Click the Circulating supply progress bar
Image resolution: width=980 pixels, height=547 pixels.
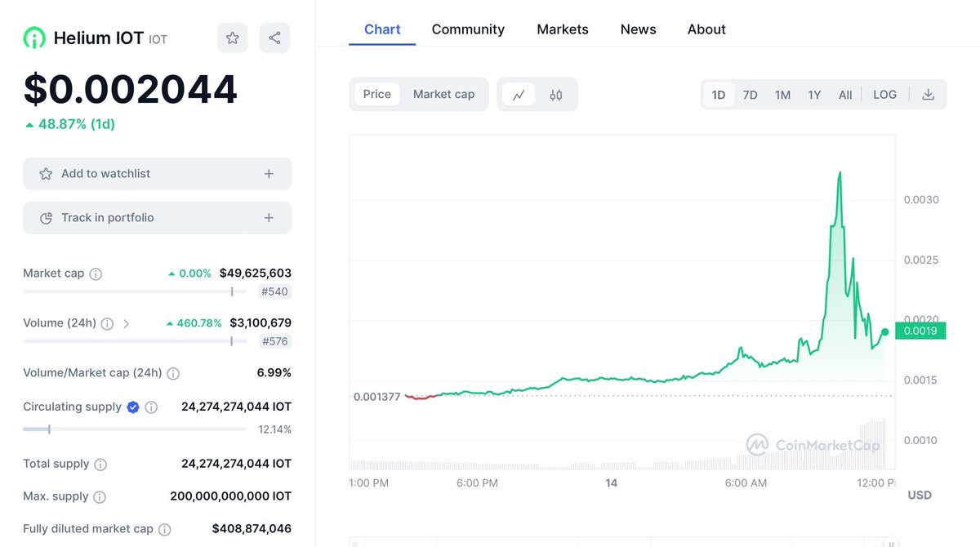135,429
